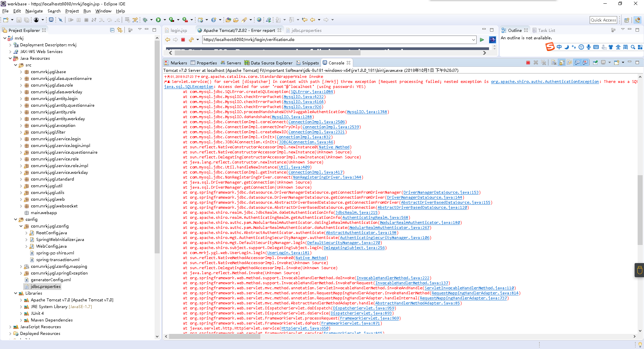Toggle Show Console on standard output change
Screen dimensions: 644x349
(x=577, y=63)
